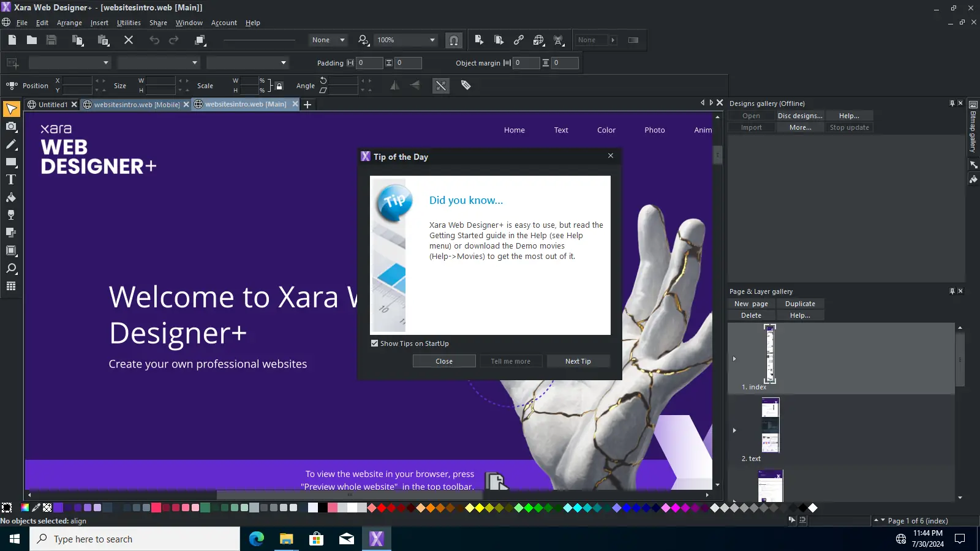Click the Windows Start button
This screenshot has height=551, width=980.
(15, 539)
